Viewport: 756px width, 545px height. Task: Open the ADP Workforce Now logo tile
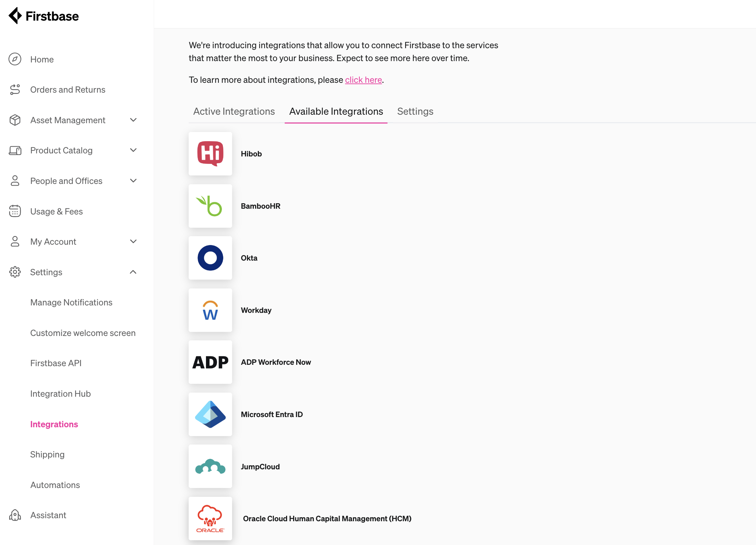[210, 362]
